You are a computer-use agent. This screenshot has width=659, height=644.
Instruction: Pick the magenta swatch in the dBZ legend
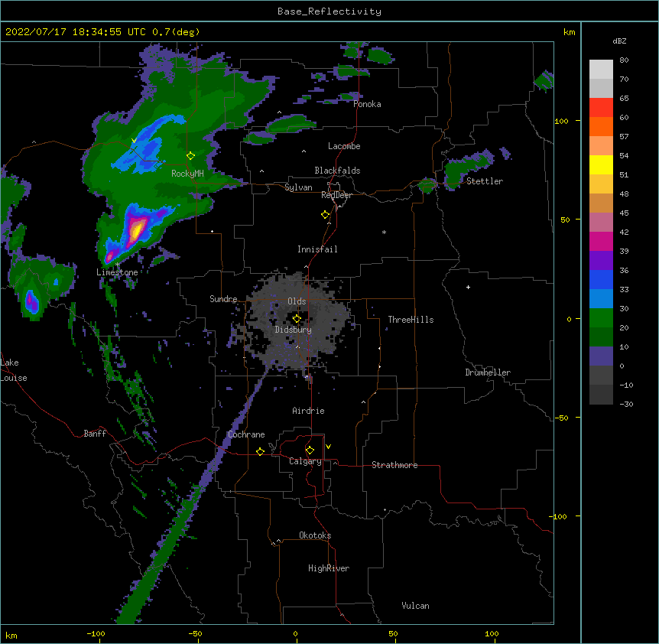click(x=601, y=241)
